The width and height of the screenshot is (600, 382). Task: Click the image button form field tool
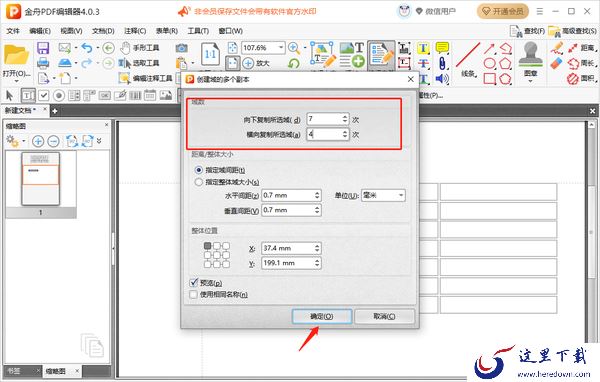[x=166, y=95]
